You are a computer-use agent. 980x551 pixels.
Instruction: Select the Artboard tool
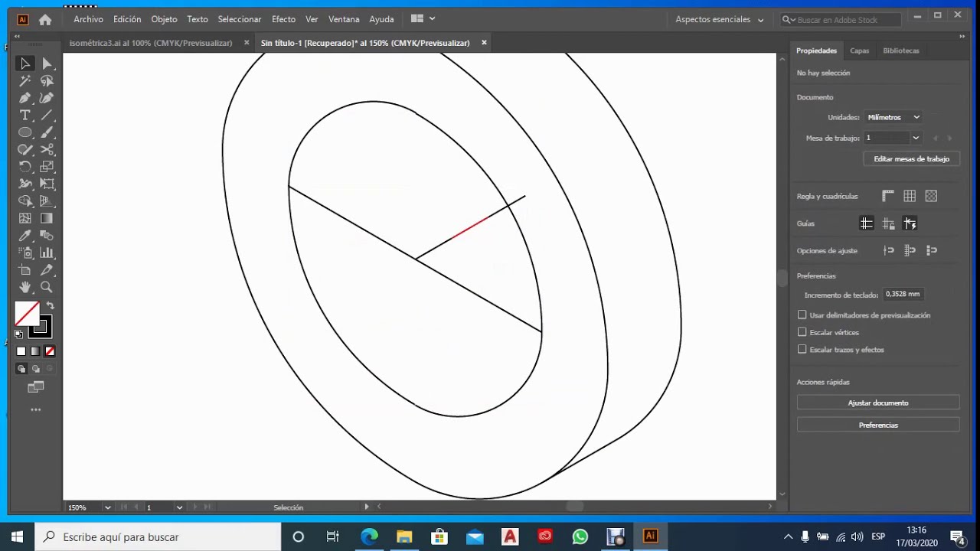(x=25, y=270)
